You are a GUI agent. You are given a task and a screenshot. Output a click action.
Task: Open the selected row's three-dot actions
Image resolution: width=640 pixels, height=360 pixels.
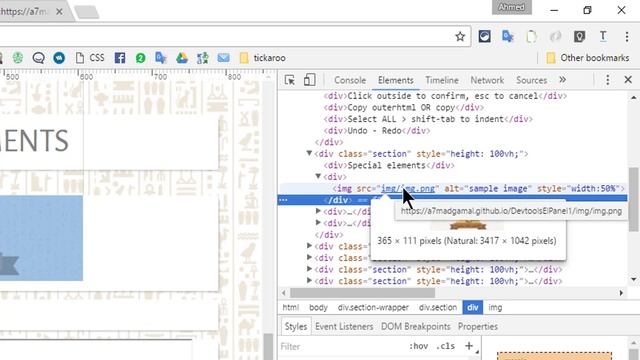coord(283,200)
